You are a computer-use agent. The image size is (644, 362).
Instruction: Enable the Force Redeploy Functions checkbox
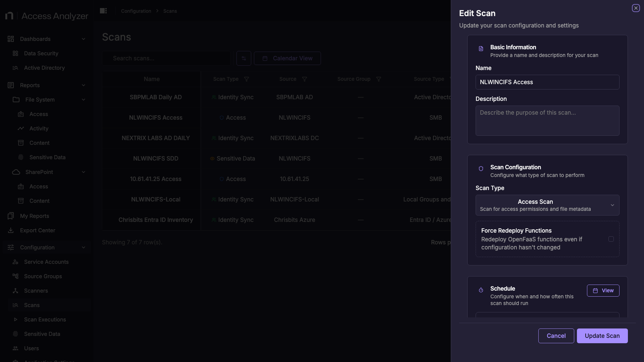click(x=611, y=239)
